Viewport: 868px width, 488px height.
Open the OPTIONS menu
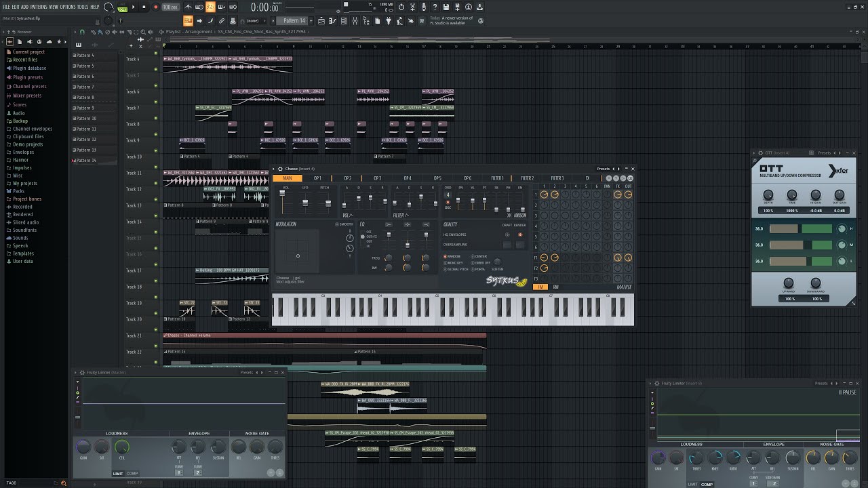pyautogui.click(x=68, y=7)
